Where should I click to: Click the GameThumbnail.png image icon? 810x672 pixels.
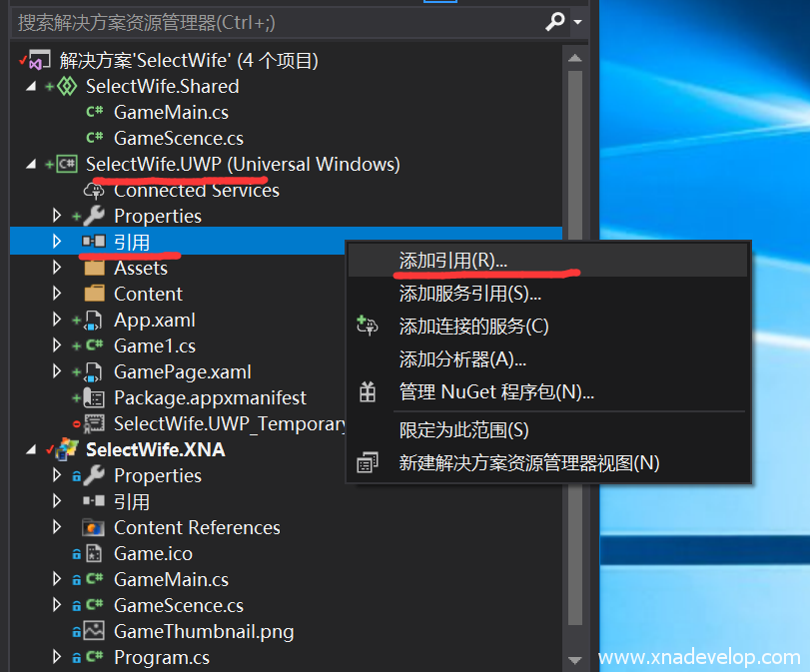point(94,632)
